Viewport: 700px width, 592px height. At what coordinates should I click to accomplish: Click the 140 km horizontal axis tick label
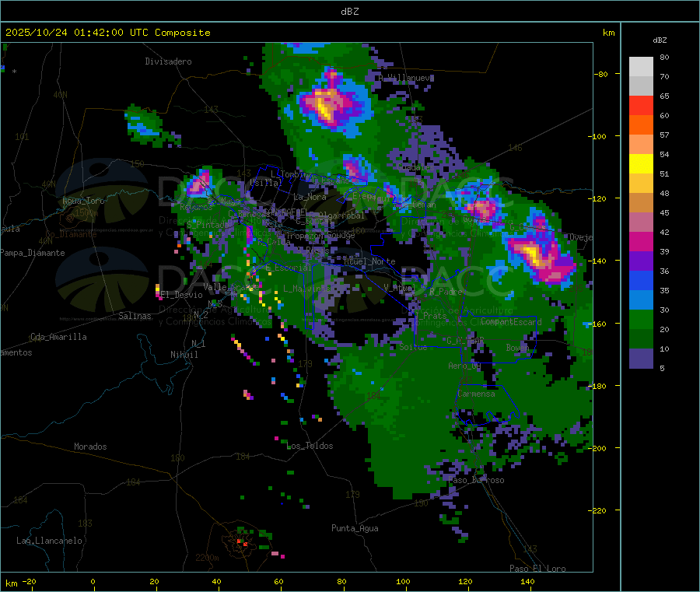(x=527, y=582)
